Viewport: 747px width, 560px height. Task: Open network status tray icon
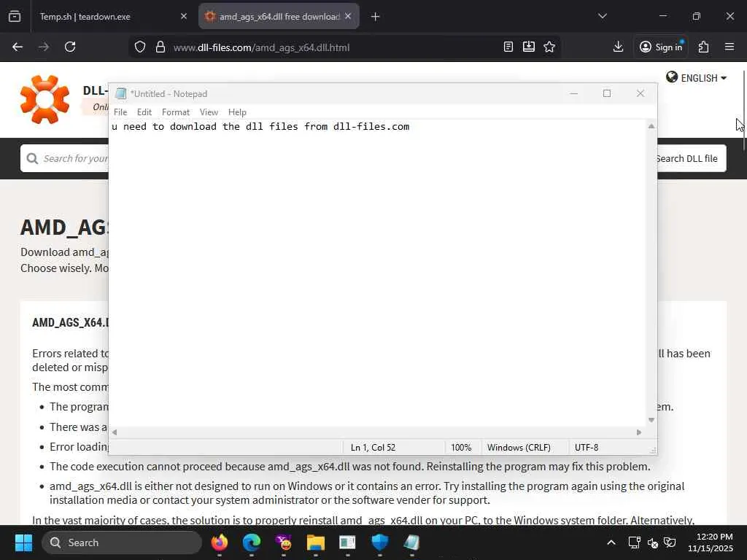click(x=634, y=542)
